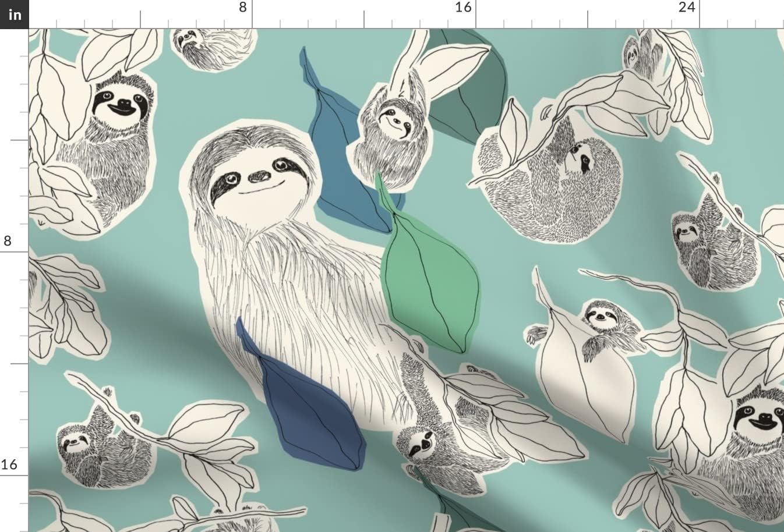The image size is (784, 532).
Task: Click the curled sleeping sloth at top edge
Action: (x=213, y=45)
